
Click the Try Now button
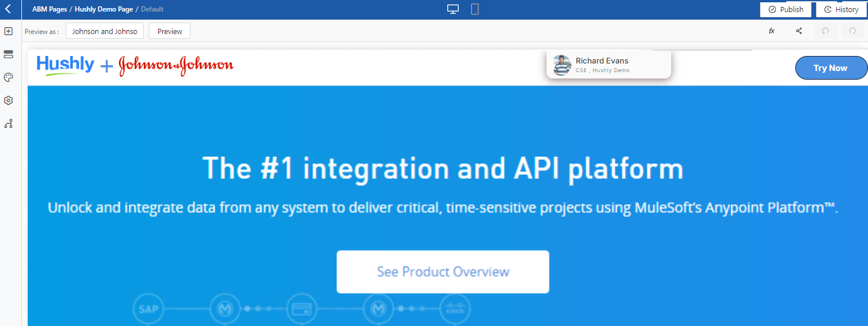point(830,68)
